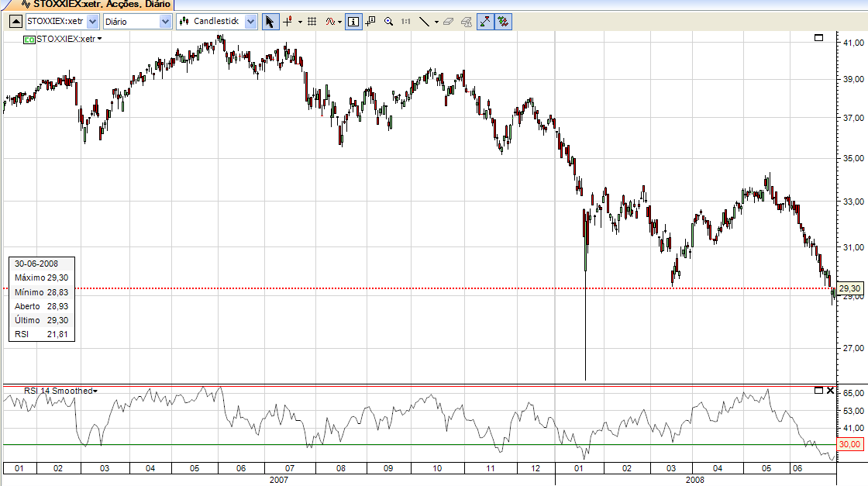
Task: Toggle the chart grid icon
Action: point(312,22)
